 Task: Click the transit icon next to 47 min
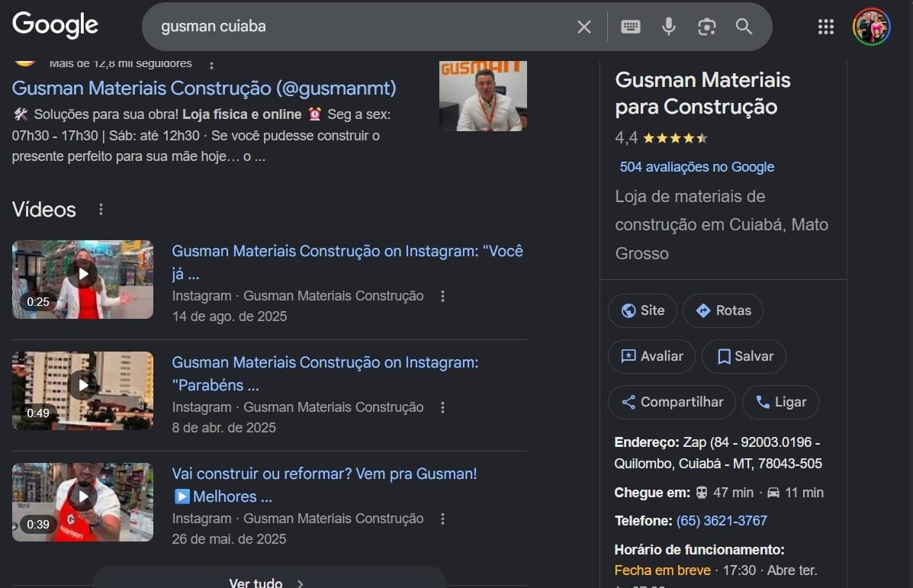click(702, 493)
